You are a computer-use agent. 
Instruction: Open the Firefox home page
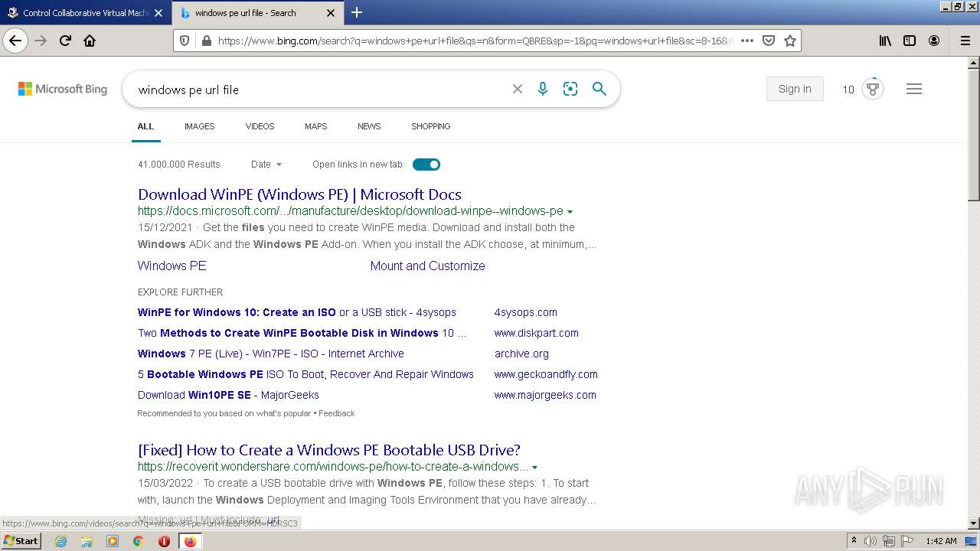click(x=90, y=41)
